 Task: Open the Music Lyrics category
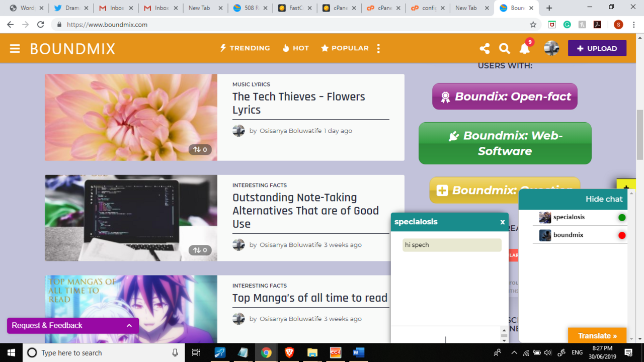251,84
